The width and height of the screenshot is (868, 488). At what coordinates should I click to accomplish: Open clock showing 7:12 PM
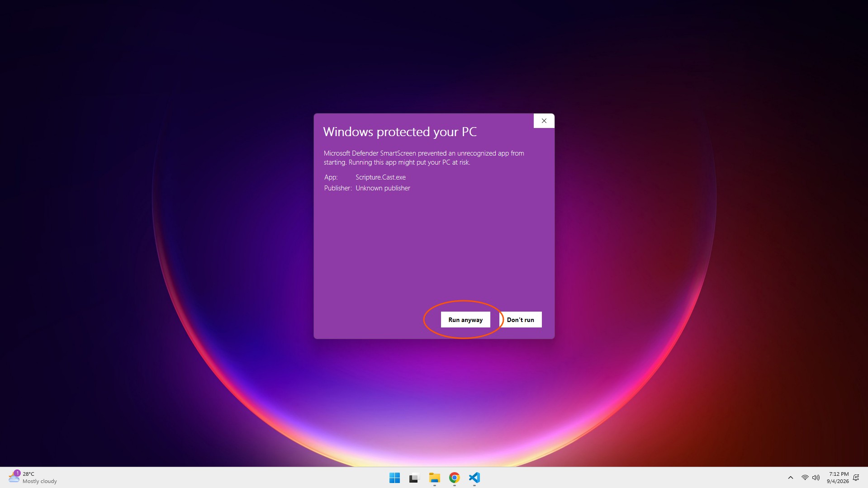838,478
